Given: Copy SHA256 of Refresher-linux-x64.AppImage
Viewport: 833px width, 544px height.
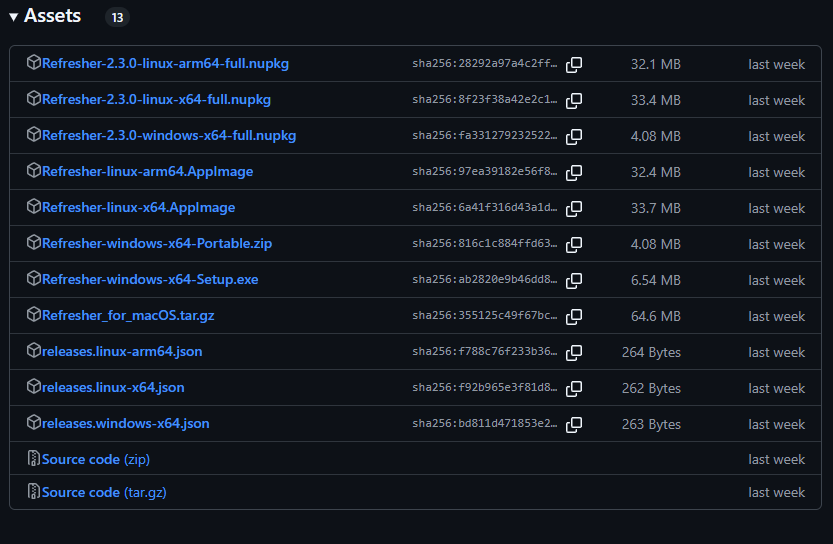Looking at the screenshot, I should coord(574,208).
